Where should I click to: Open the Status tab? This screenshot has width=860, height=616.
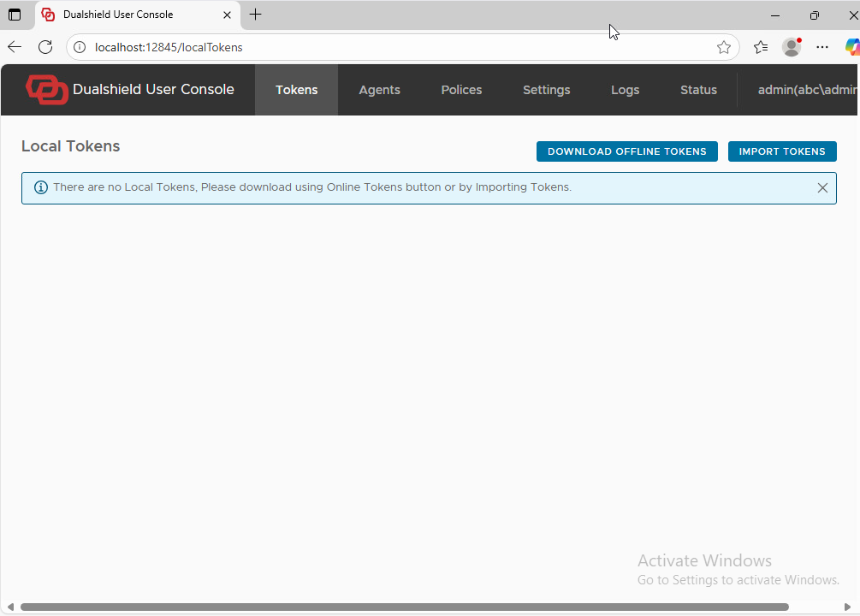[698, 90]
